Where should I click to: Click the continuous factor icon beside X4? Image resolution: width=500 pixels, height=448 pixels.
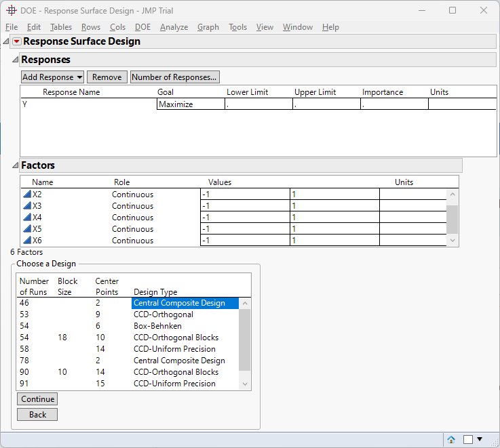tap(27, 217)
